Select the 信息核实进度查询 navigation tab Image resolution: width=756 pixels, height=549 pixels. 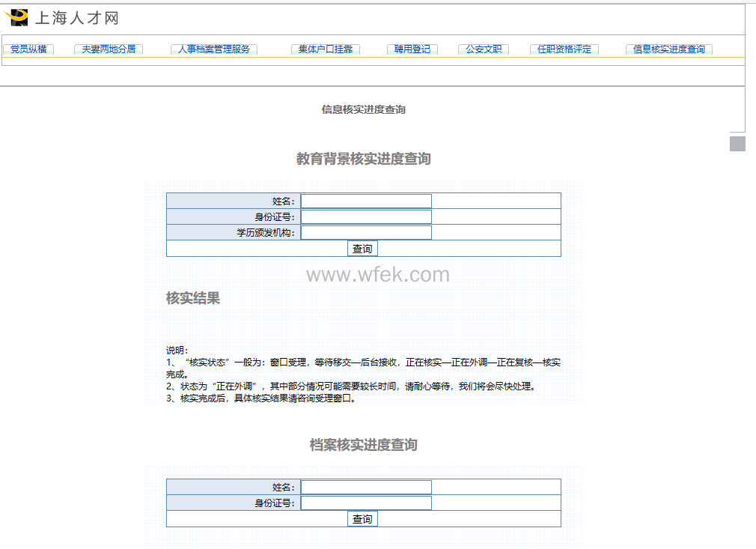(669, 49)
